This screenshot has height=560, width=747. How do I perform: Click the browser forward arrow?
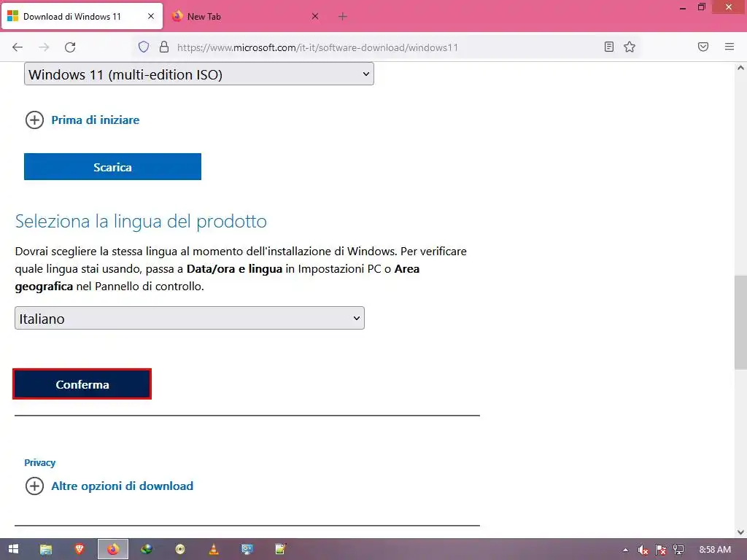pyautogui.click(x=44, y=47)
